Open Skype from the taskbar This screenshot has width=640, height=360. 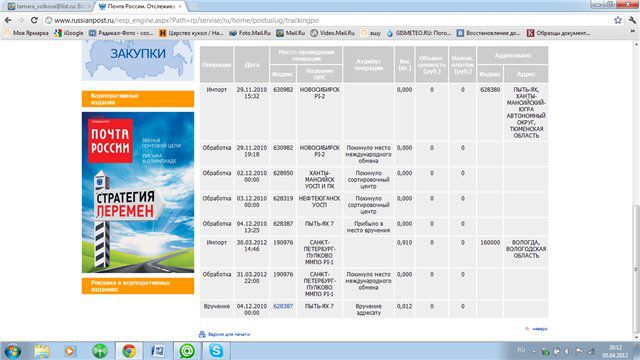(x=216, y=351)
